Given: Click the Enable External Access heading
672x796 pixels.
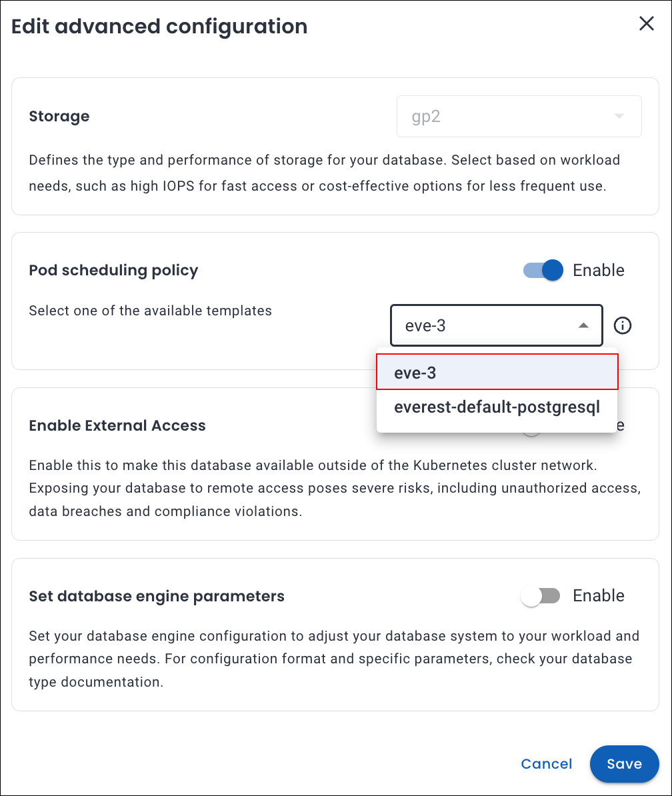Looking at the screenshot, I should pyautogui.click(x=117, y=425).
